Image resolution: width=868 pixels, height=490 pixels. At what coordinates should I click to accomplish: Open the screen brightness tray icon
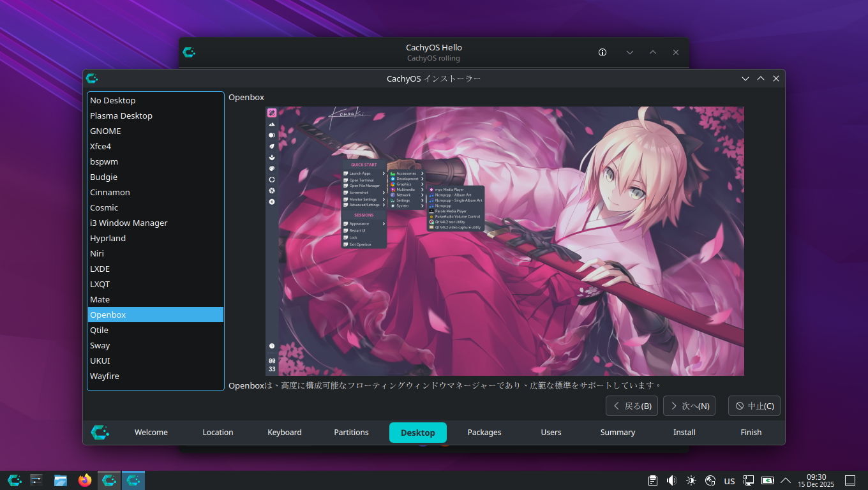tap(691, 480)
